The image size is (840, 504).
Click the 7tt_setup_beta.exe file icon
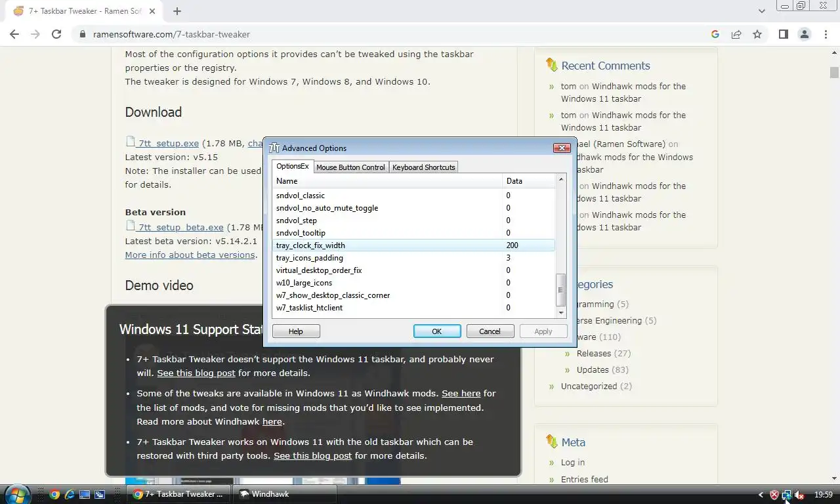130,226
